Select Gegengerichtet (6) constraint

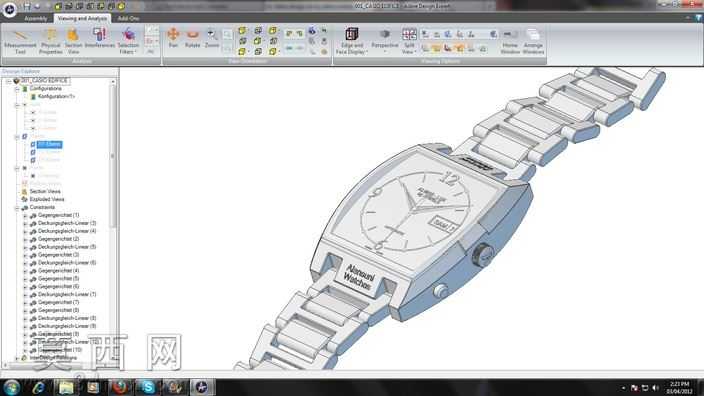coord(58,286)
